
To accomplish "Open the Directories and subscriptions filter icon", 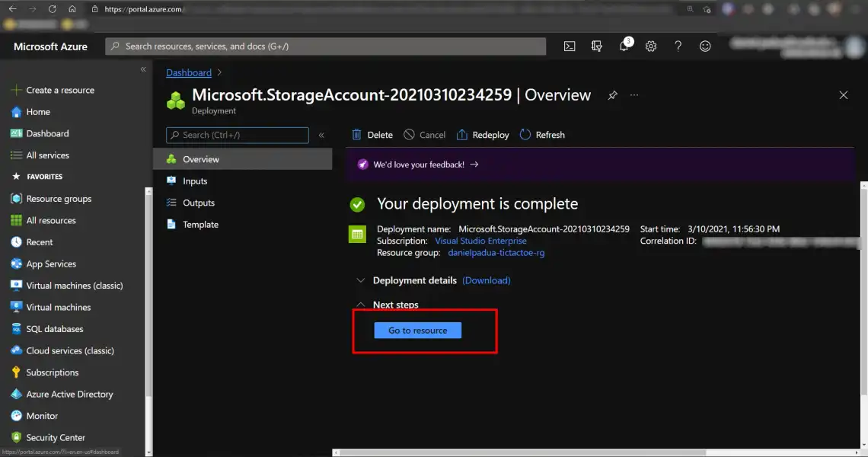I will 596,46.
